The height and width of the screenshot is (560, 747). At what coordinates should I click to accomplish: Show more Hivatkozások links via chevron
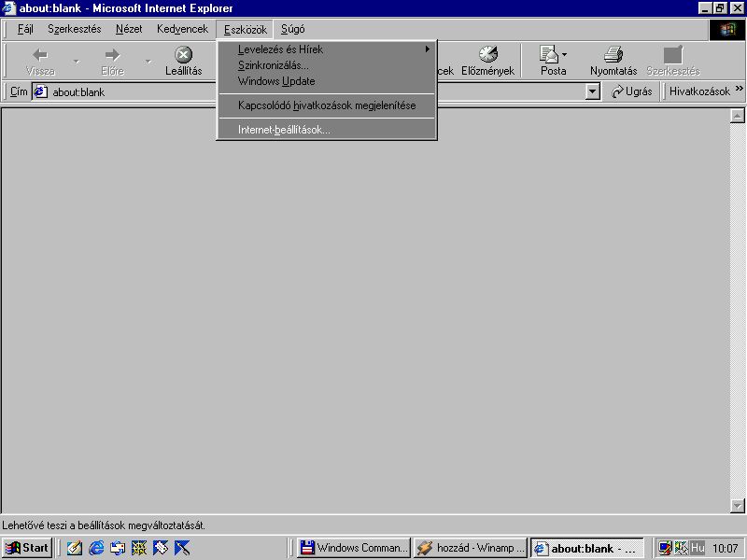[x=739, y=89]
